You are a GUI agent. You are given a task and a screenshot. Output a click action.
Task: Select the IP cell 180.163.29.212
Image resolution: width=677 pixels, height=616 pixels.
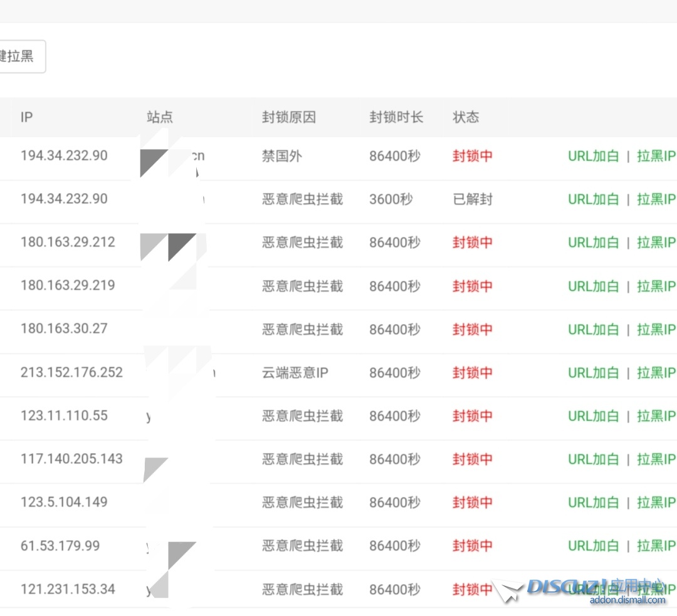68,242
